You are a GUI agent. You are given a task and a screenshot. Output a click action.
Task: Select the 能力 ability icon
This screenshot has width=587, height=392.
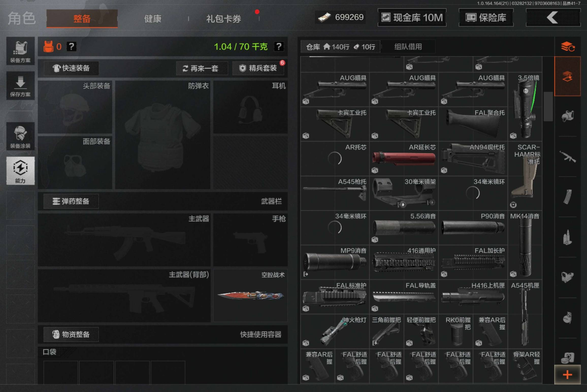(21, 171)
